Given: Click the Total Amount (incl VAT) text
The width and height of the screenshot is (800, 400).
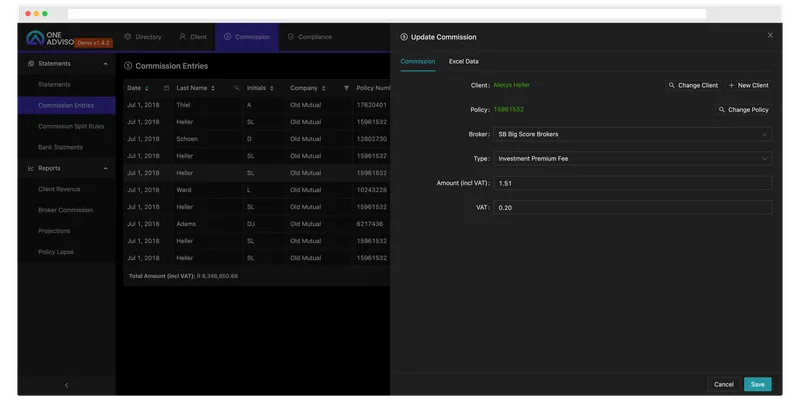Looking at the screenshot, I should coord(183,276).
